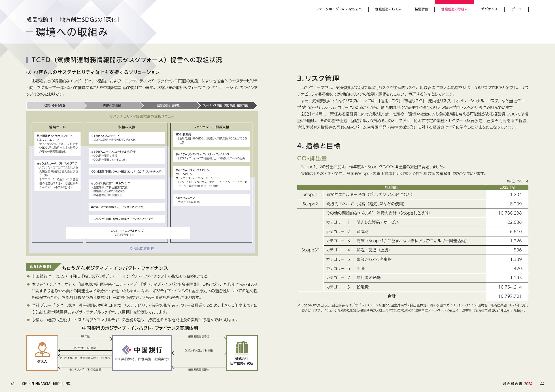
Task: Click the Scope1 value 1,204
Action: coord(516,195)
